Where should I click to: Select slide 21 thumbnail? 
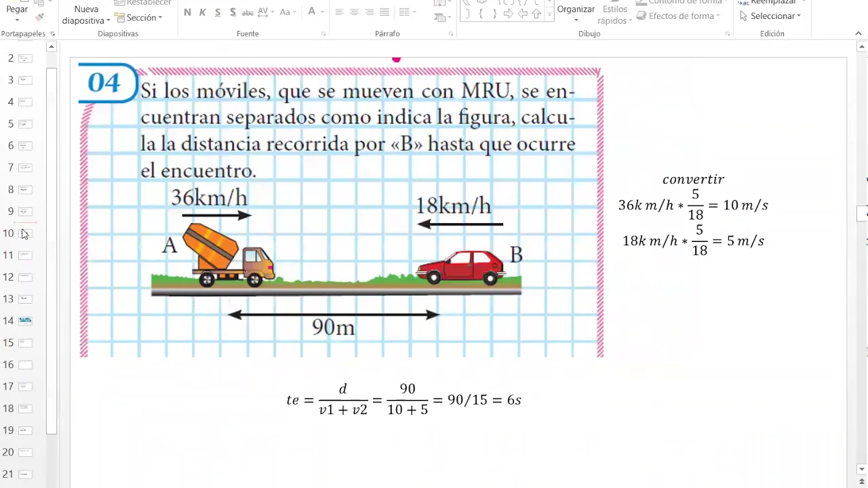point(26,474)
